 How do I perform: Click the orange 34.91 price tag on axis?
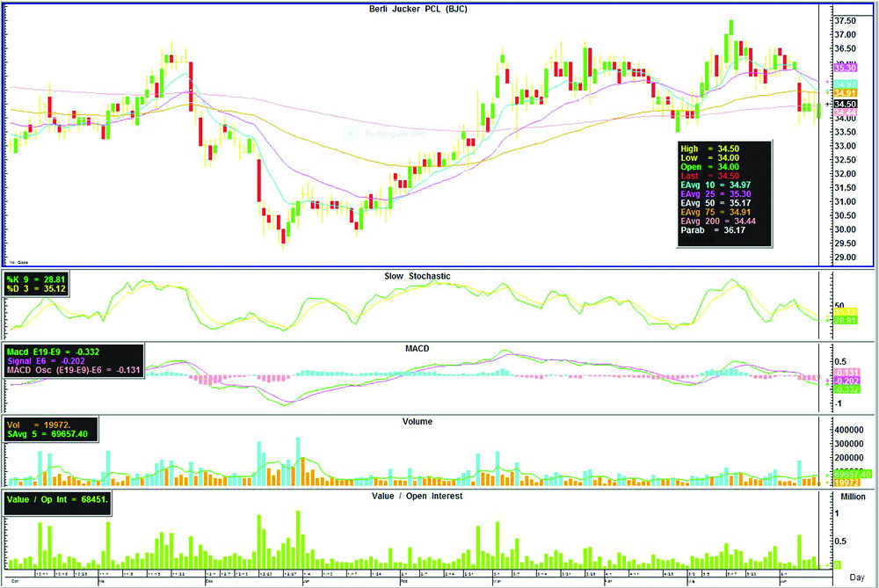coord(846,92)
